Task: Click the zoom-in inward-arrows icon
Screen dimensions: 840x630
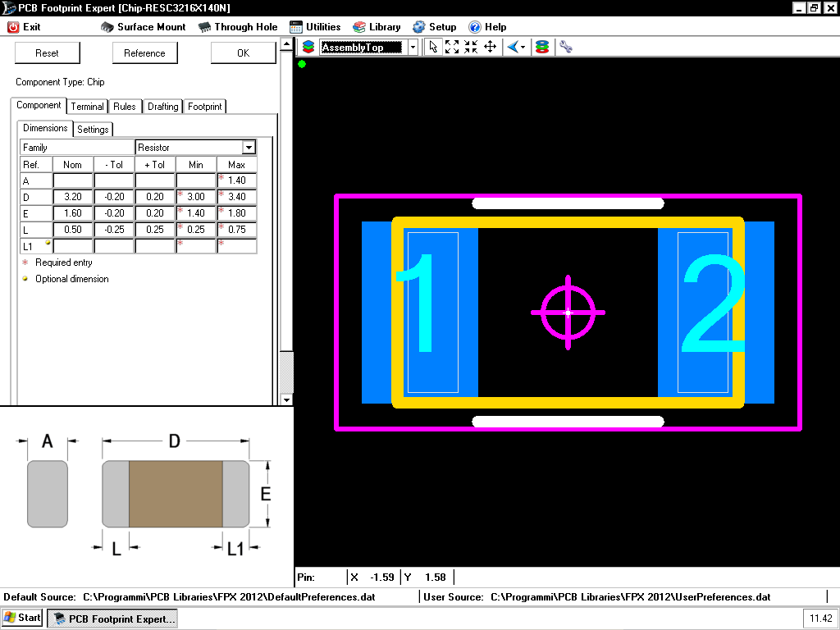Action: [x=471, y=47]
